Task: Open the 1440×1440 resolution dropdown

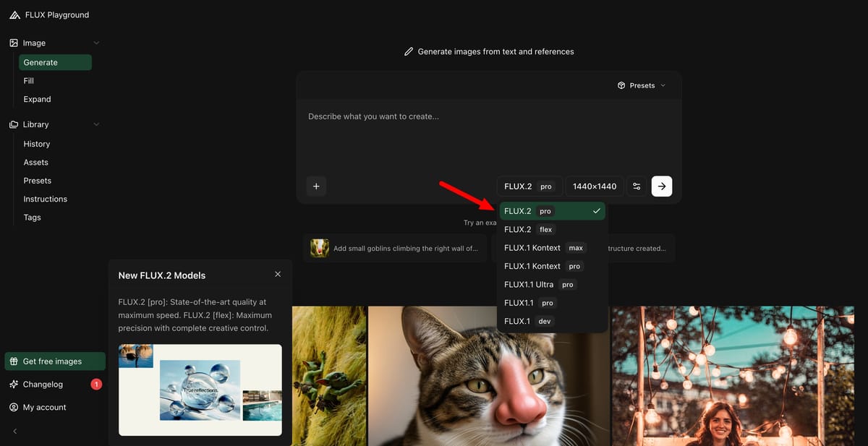Action: point(594,186)
